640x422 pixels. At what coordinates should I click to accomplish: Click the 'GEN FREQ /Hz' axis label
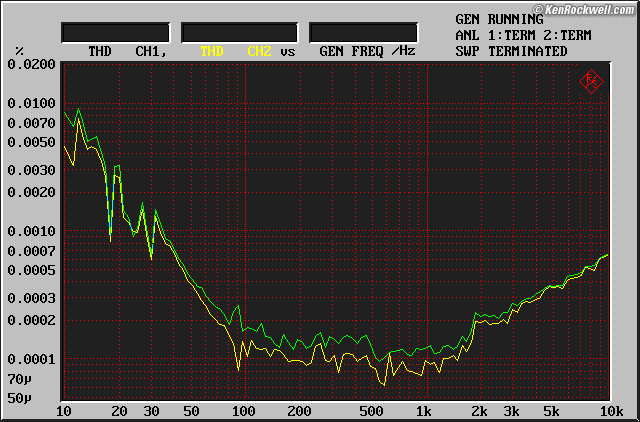(367, 51)
